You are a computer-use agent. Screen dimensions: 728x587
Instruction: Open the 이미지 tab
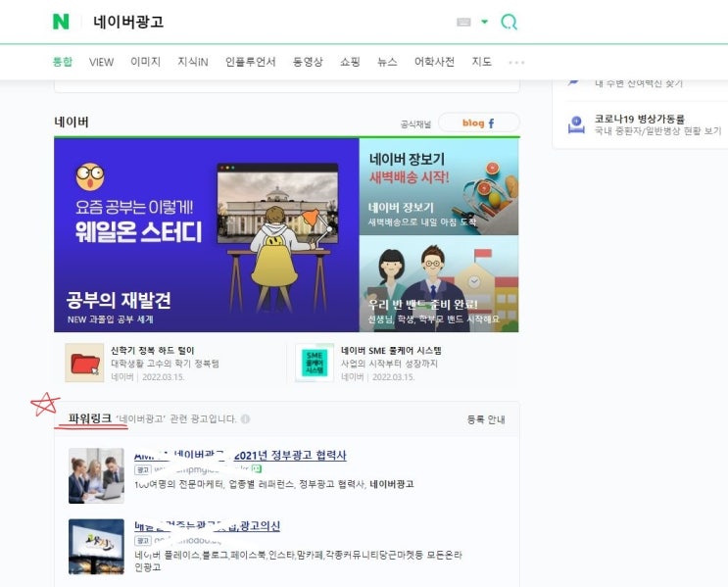145,62
